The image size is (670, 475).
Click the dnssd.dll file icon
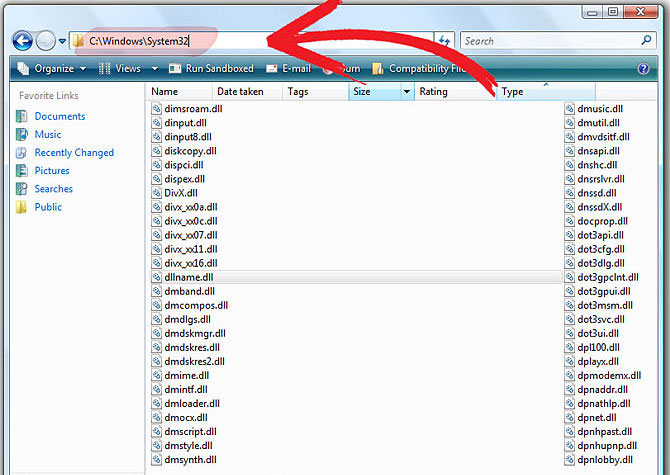[x=570, y=193]
